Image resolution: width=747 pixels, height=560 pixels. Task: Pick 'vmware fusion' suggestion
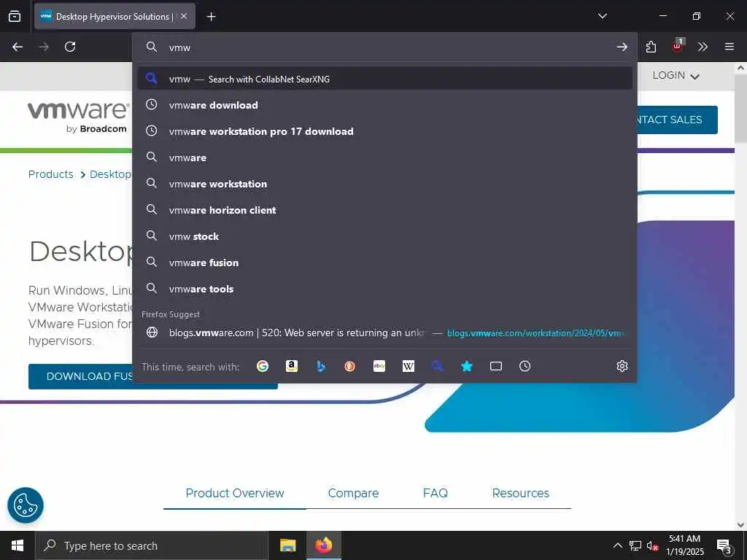point(385,262)
